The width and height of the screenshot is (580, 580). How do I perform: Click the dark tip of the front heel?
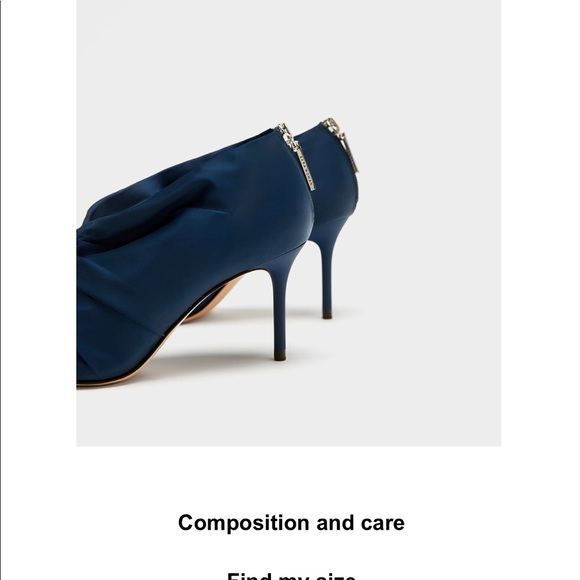[280, 354]
